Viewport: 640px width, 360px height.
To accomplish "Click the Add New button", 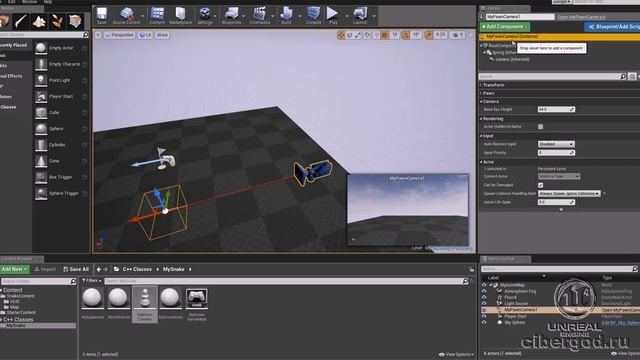I will [14, 269].
